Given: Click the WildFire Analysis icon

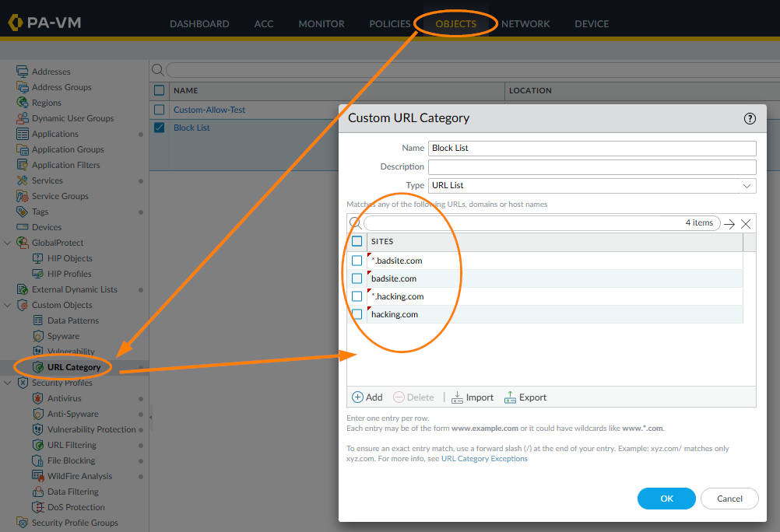Looking at the screenshot, I should [x=38, y=476].
